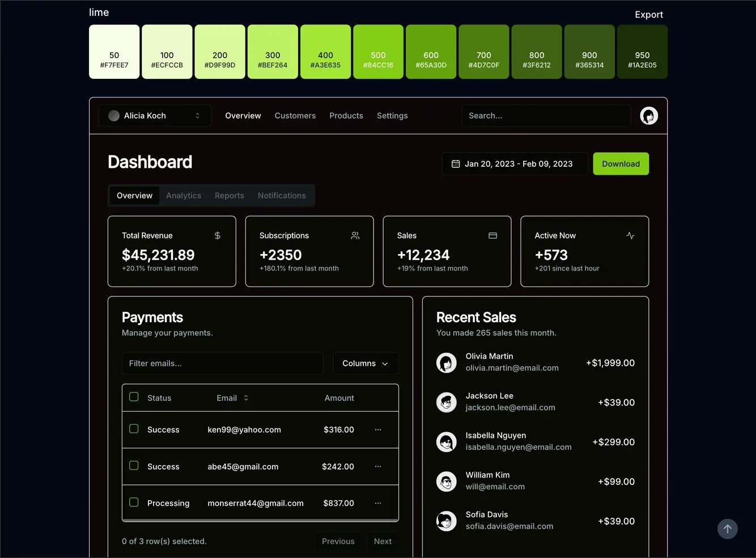The width and height of the screenshot is (756, 558).
Task: Open row actions for monserrat44@gmail.com
Action: point(378,503)
